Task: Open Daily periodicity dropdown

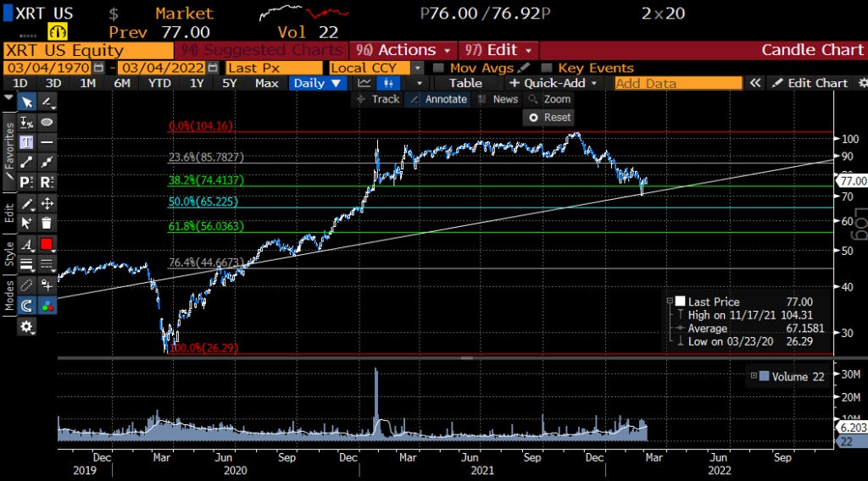Action: tap(317, 83)
